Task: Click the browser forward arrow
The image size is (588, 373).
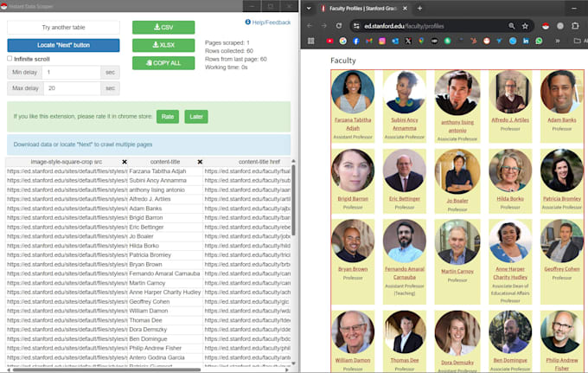Action: click(324, 26)
